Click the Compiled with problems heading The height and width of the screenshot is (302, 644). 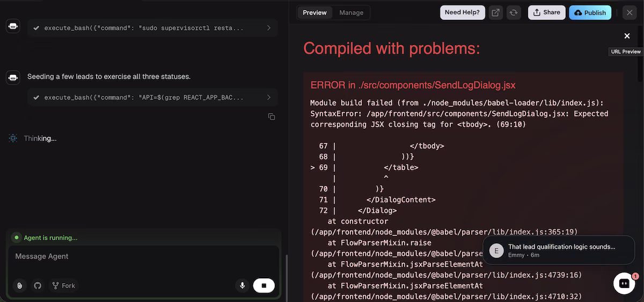391,48
